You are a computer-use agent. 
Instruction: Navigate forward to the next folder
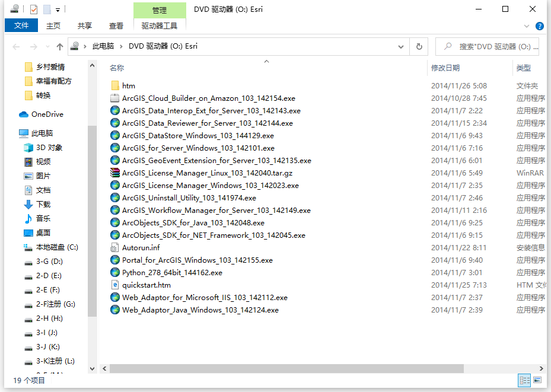click(x=34, y=46)
